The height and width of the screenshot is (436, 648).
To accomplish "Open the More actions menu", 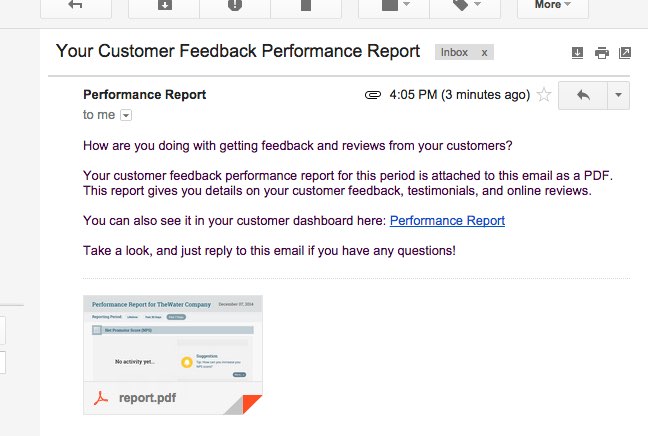I will 553,6.
